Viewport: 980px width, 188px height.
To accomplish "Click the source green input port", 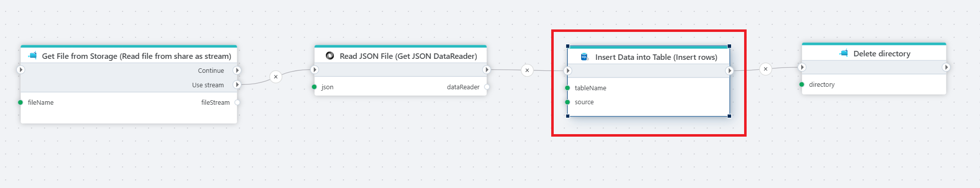I will 568,102.
